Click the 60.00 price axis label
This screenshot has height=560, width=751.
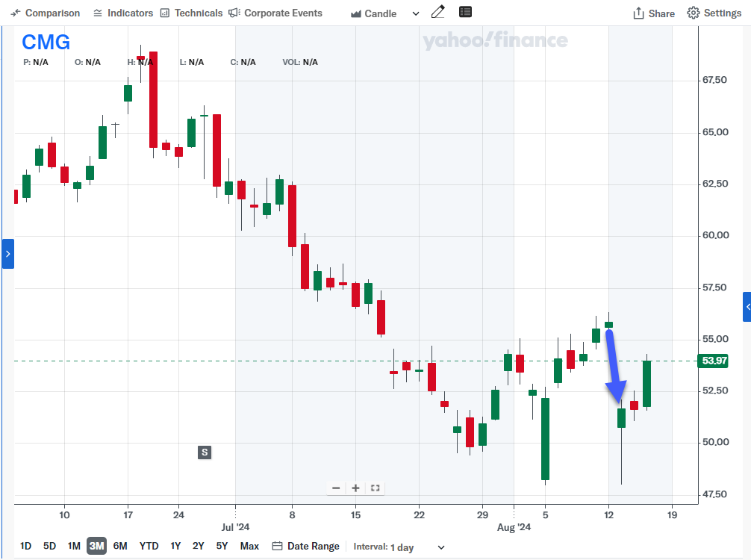pyautogui.click(x=716, y=235)
